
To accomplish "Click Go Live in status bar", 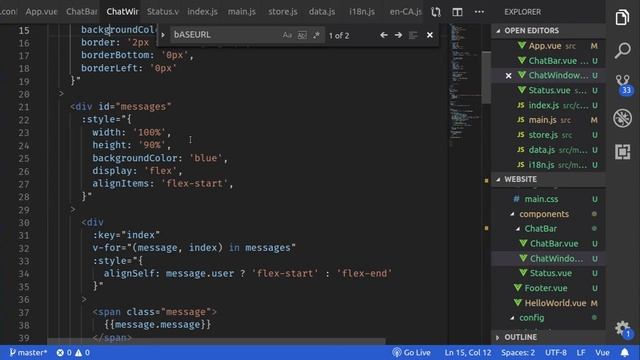I will tap(411, 353).
